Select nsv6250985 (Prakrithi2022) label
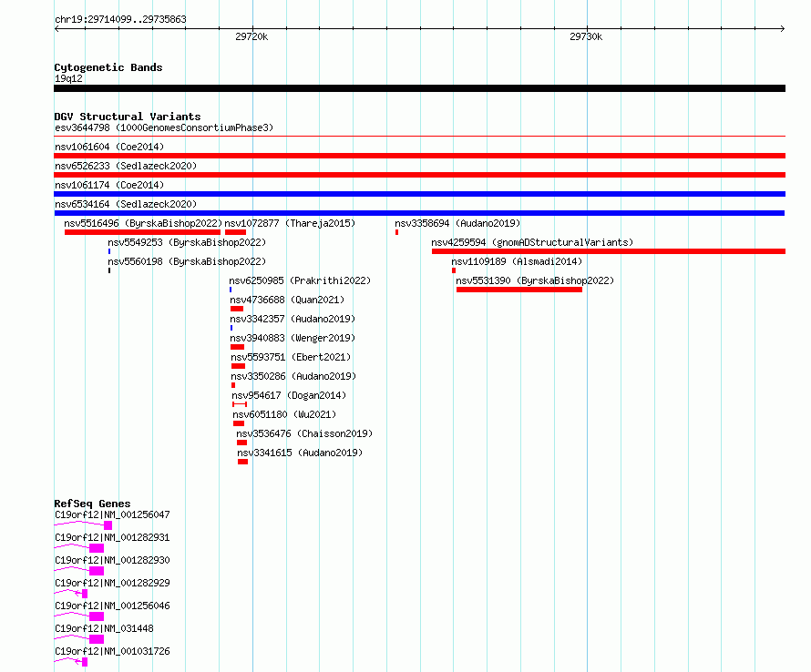 click(x=300, y=280)
